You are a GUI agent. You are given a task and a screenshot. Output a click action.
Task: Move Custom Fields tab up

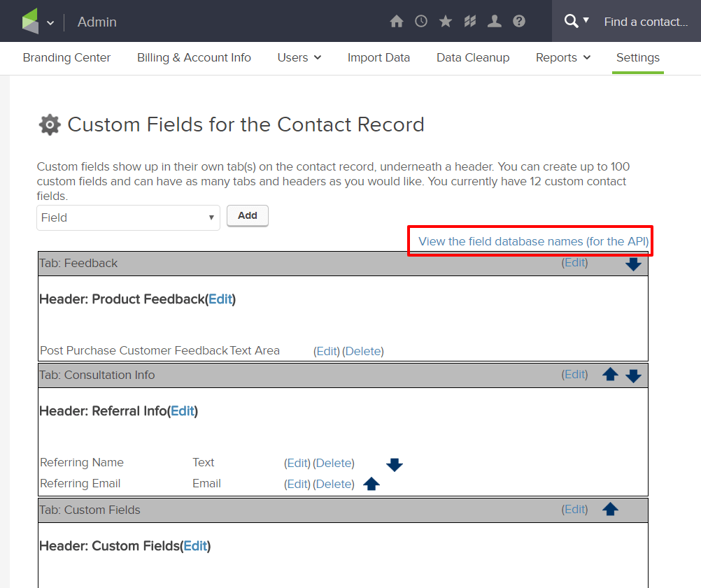pos(610,509)
